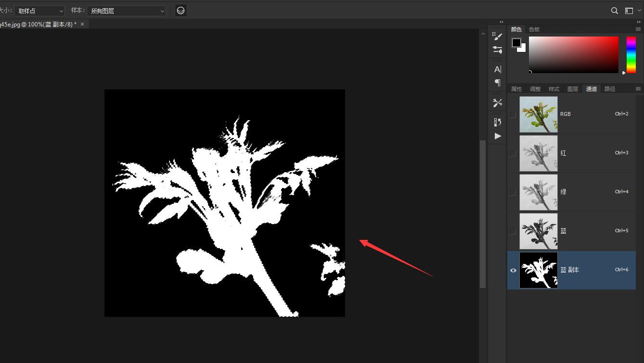The width and height of the screenshot is (644, 363).
Task: Click the 蓝 副本 channel name
Action: [x=570, y=270]
